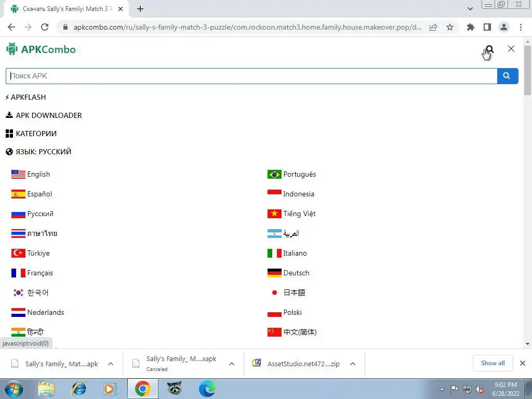532x399 pixels.
Task: Select the Русский language link
Action: [41, 214]
